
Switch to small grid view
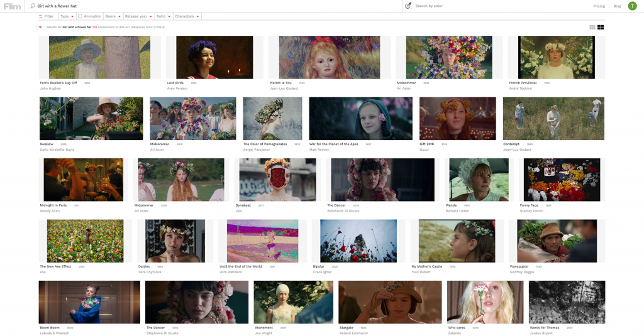point(592,27)
